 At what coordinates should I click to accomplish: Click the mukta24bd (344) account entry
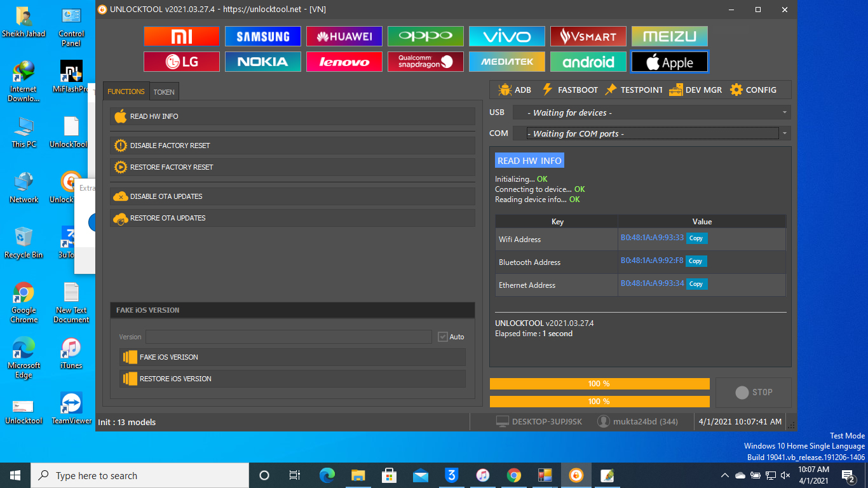[x=638, y=421]
